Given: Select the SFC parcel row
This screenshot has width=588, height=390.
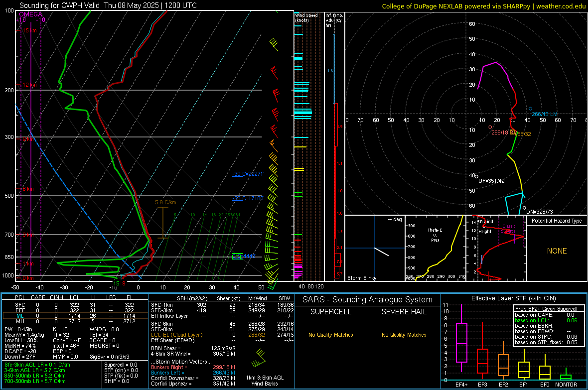Looking at the screenshot, I should pyautogui.click(x=75, y=305).
